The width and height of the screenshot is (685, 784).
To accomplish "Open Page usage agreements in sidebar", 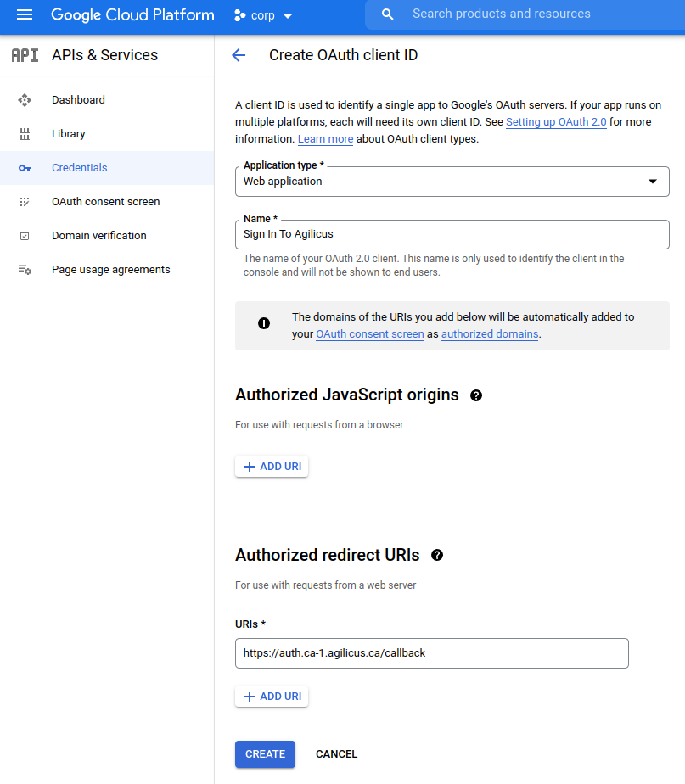I will coord(110,270).
